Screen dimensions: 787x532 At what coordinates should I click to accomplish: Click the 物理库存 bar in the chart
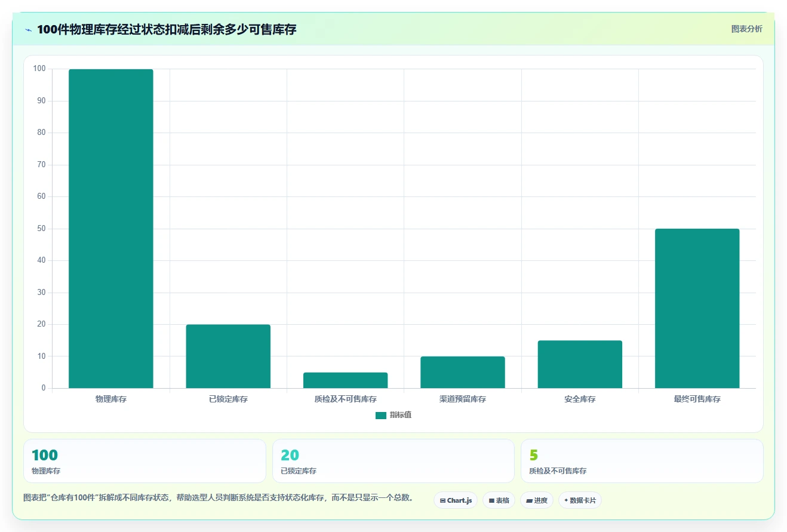[111, 229]
